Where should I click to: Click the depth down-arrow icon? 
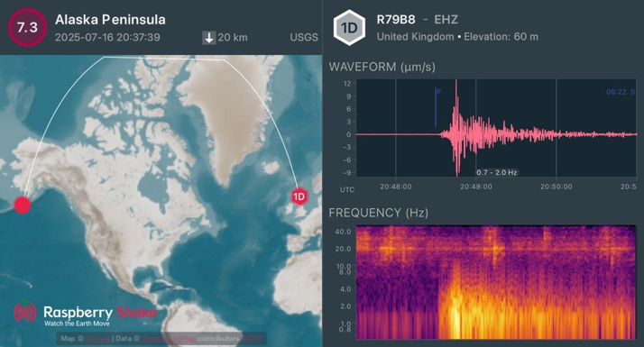tap(209, 38)
